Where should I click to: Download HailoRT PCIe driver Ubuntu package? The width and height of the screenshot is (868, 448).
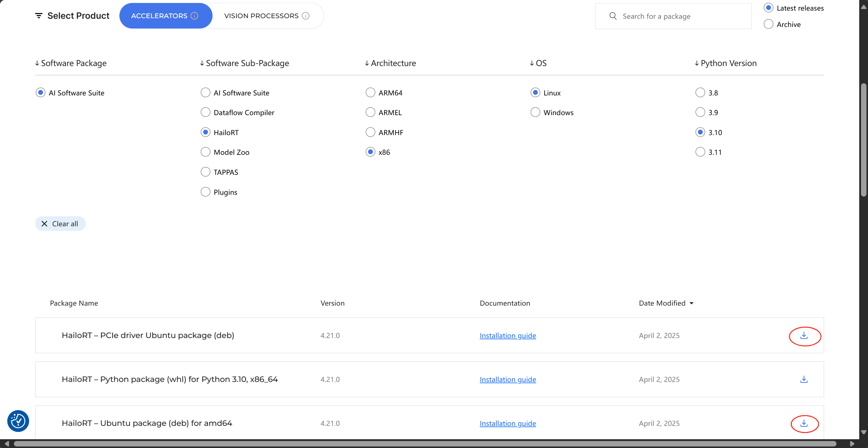[x=804, y=335]
